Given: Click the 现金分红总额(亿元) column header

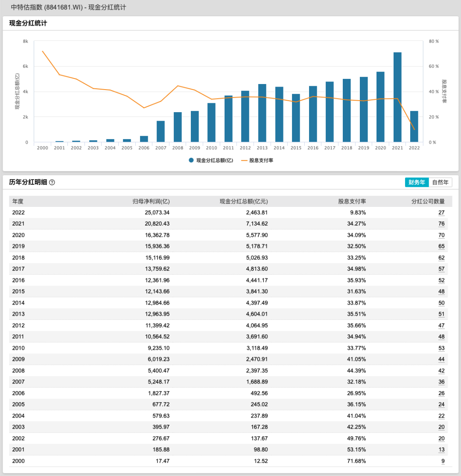Looking at the screenshot, I should pyautogui.click(x=244, y=201).
